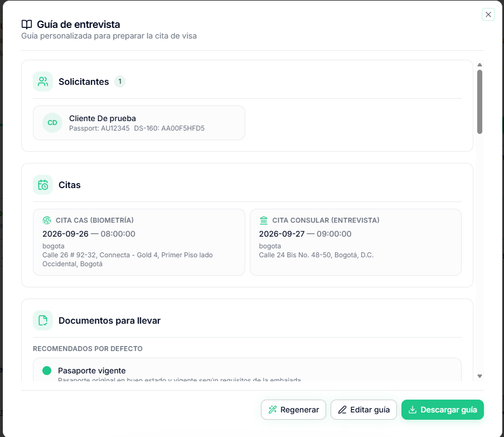Click the RECOMENDADOS POR DEFECTO label
The height and width of the screenshot is (437, 504).
[x=88, y=349]
